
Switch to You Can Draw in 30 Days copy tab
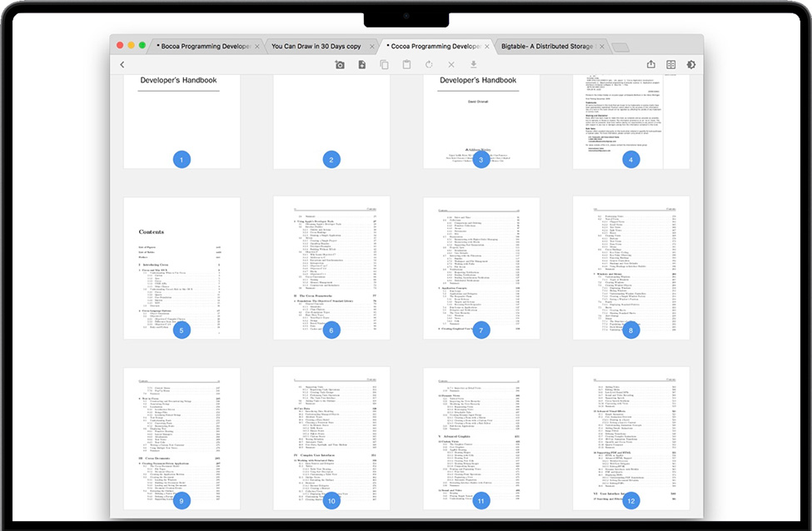click(316, 46)
